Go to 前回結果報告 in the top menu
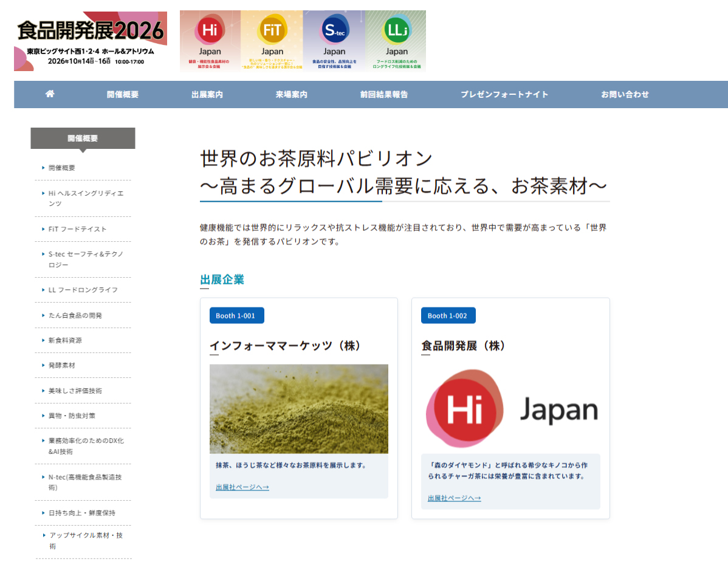Viewport: 728px width, 570px height. 383,94
